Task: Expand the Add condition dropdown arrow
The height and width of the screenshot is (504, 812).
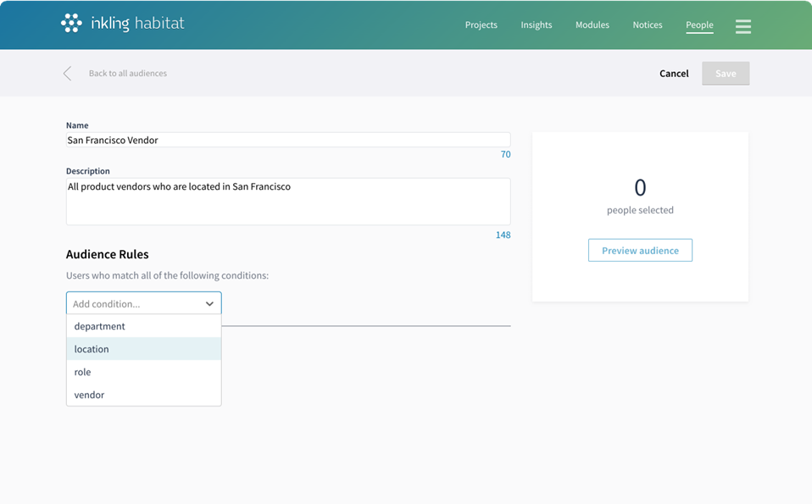Action: tap(209, 303)
